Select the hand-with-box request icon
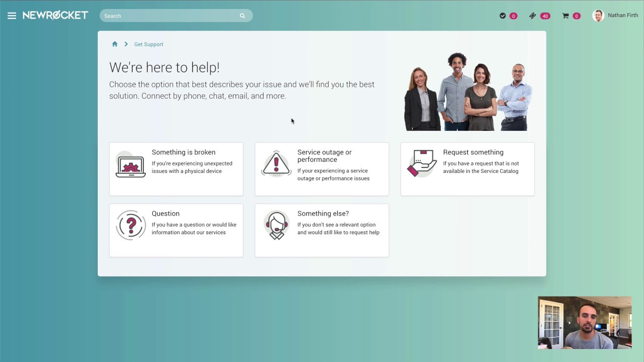This screenshot has width=644, height=362. pos(422,162)
